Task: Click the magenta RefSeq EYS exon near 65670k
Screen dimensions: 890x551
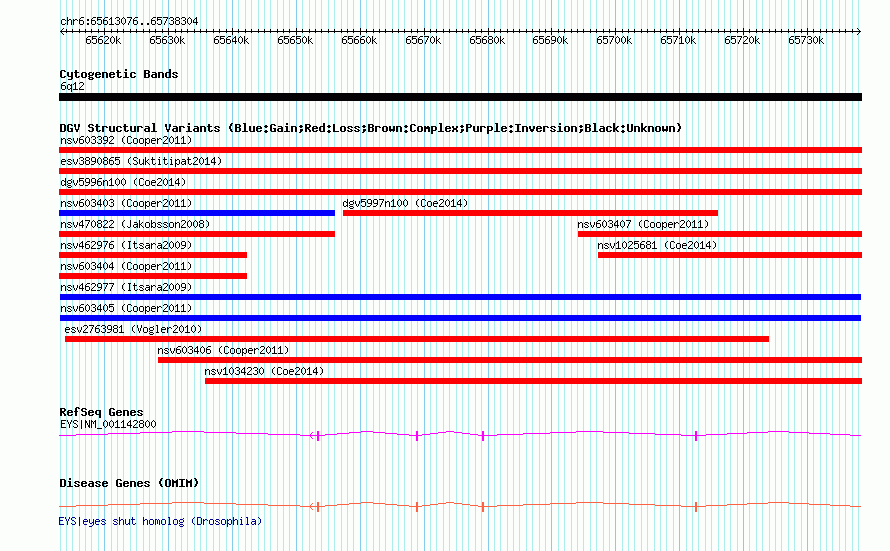Action: coord(417,436)
